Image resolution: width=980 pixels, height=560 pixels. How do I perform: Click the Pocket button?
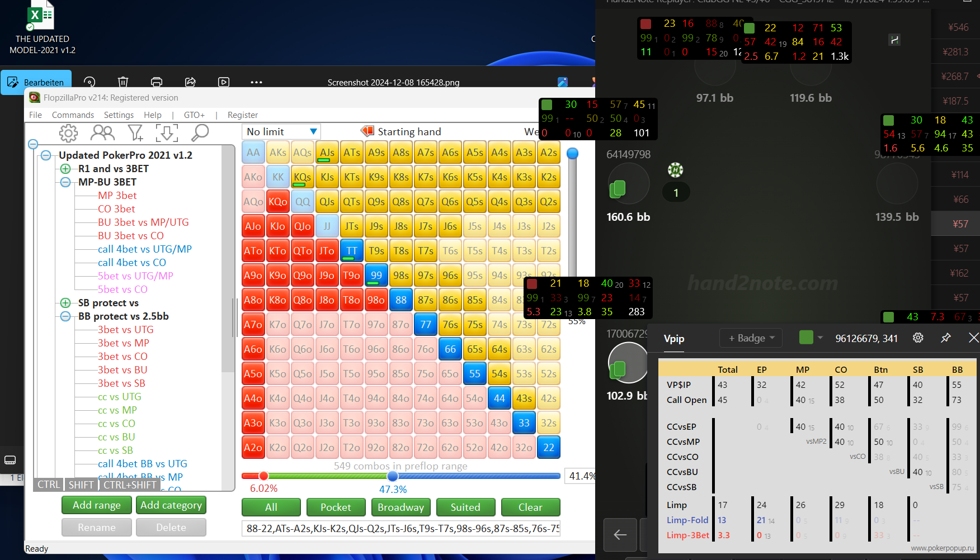coord(336,507)
